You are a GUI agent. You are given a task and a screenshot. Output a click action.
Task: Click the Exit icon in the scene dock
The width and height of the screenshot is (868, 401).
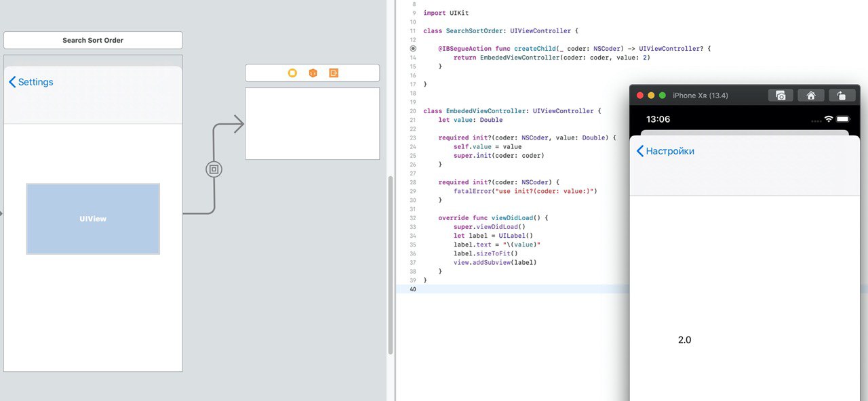[334, 73]
